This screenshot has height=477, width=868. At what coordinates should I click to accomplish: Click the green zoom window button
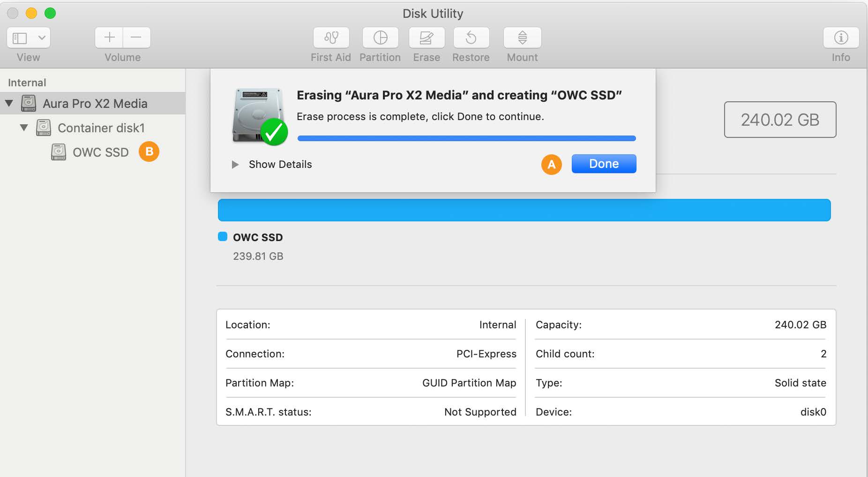[50, 13]
